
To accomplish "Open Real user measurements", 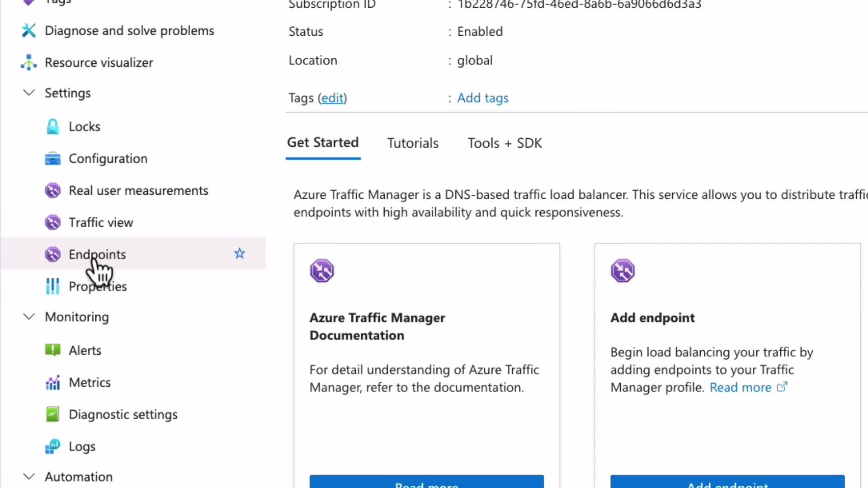I will (138, 191).
